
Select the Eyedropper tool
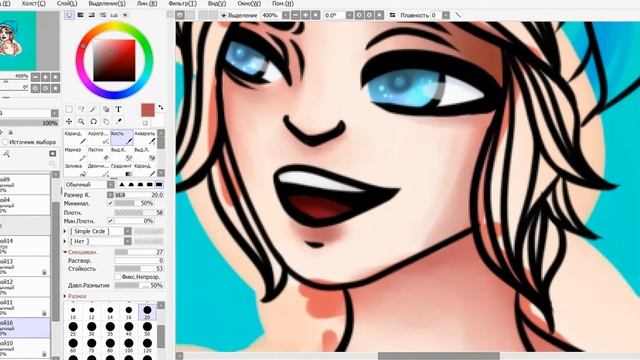pyautogui.click(x=119, y=121)
